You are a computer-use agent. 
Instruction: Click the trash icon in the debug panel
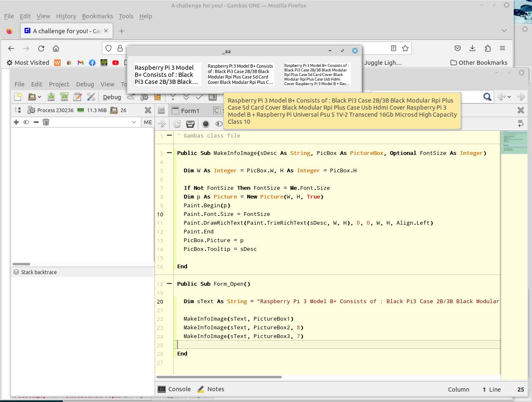46,122
